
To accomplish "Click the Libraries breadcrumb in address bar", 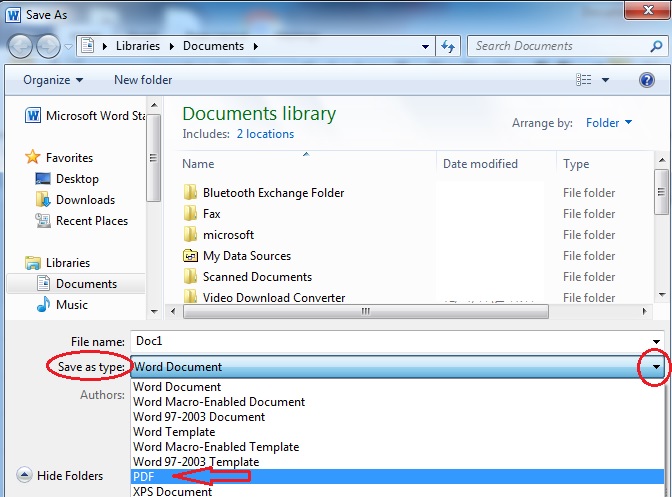I will pos(138,46).
